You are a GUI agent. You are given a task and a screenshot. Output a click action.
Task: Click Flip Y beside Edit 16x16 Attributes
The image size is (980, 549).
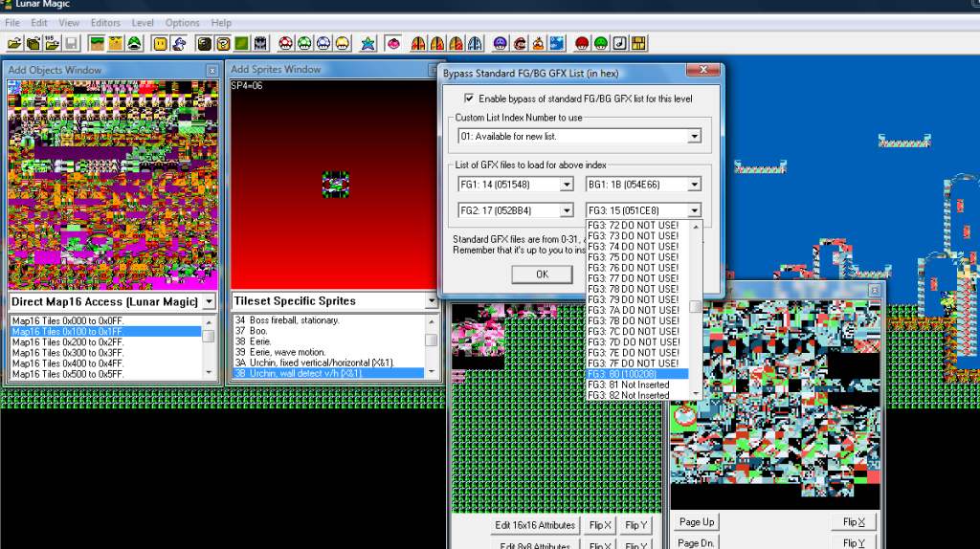pos(636,525)
